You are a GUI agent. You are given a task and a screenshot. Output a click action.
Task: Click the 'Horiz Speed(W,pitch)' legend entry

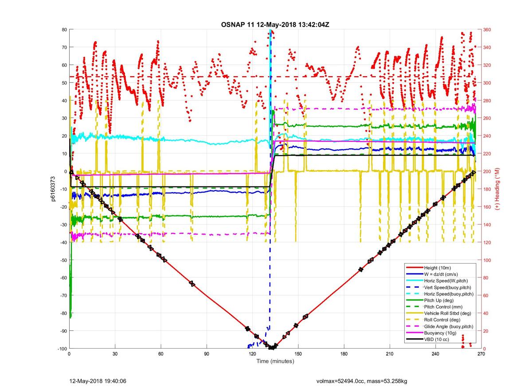[x=446, y=280]
